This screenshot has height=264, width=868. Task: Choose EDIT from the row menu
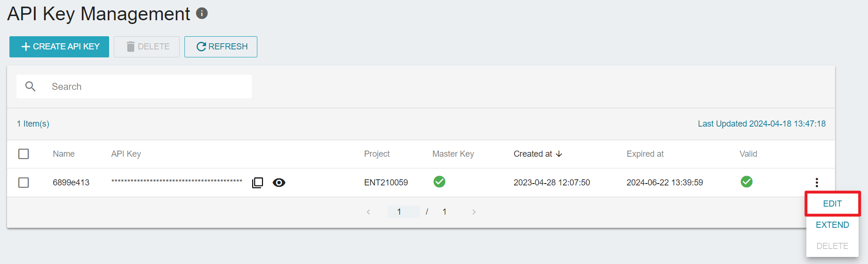[x=832, y=204]
